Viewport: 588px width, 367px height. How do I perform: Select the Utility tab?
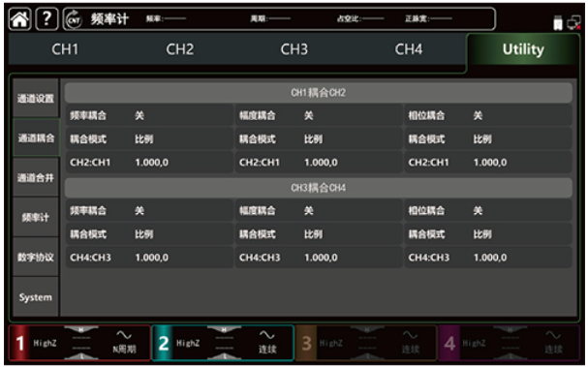pyautogui.click(x=523, y=49)
